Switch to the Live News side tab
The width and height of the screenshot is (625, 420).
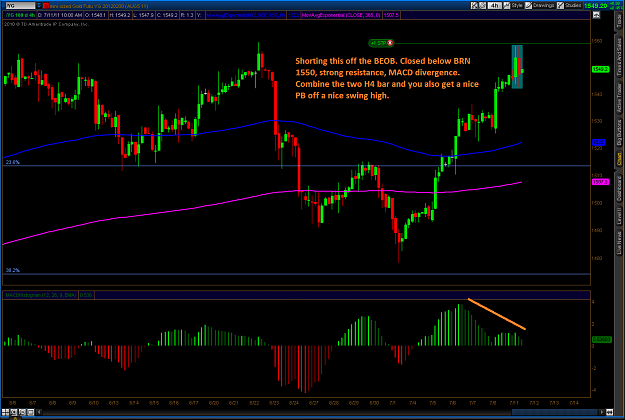(619, 243)
